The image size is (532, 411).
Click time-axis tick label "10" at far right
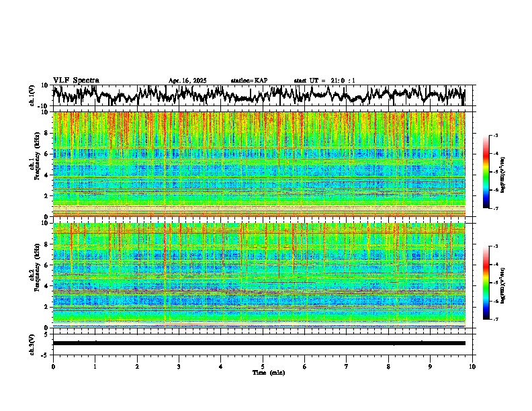click(x=472, y=367)
